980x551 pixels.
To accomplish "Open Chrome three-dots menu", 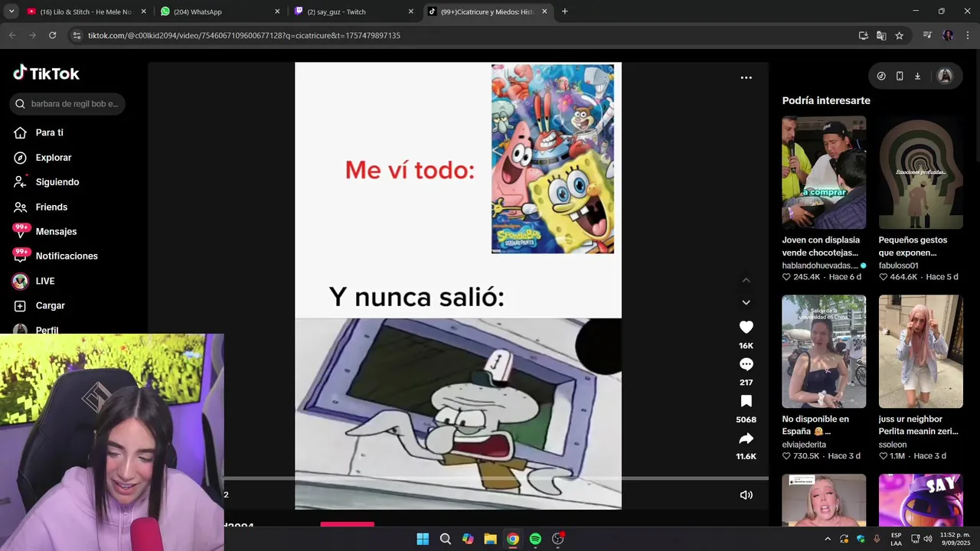I will tap(968, 35).
